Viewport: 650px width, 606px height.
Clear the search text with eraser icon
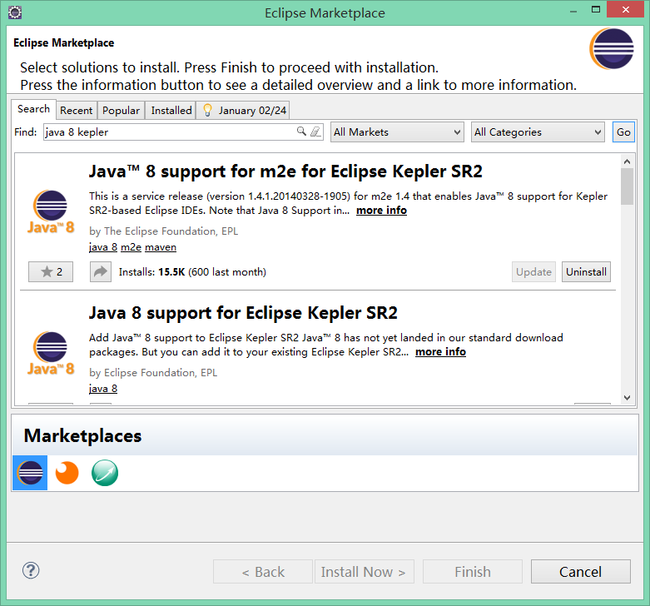click(315, 131)
